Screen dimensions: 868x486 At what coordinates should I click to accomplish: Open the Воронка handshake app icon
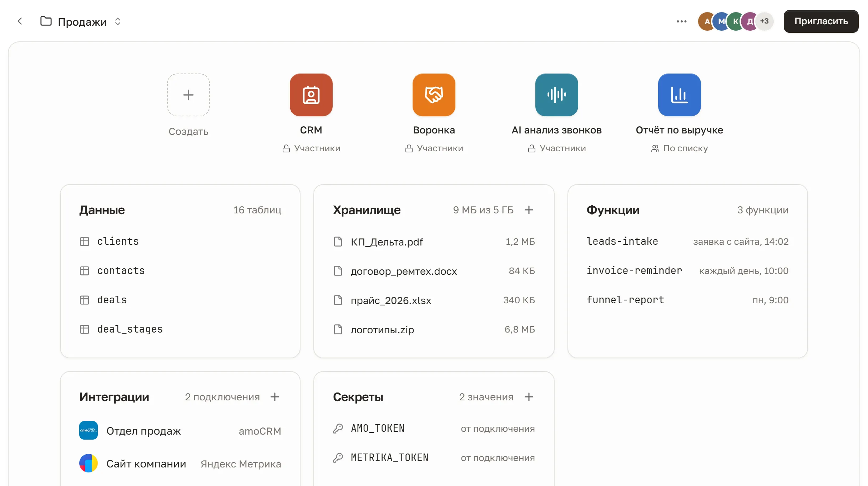click(434, 95)
